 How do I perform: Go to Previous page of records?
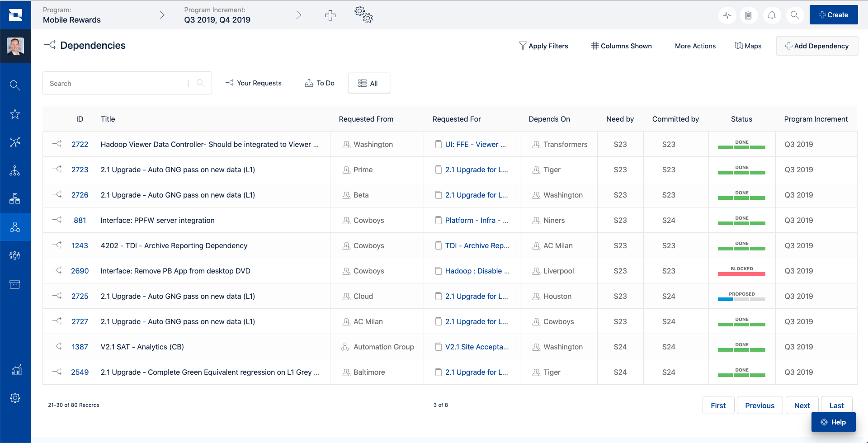coord(759,405)
